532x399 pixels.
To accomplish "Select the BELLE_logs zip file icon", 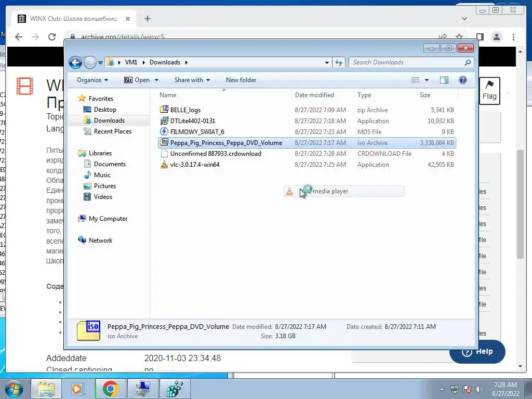I will click(x=164, y=110).
